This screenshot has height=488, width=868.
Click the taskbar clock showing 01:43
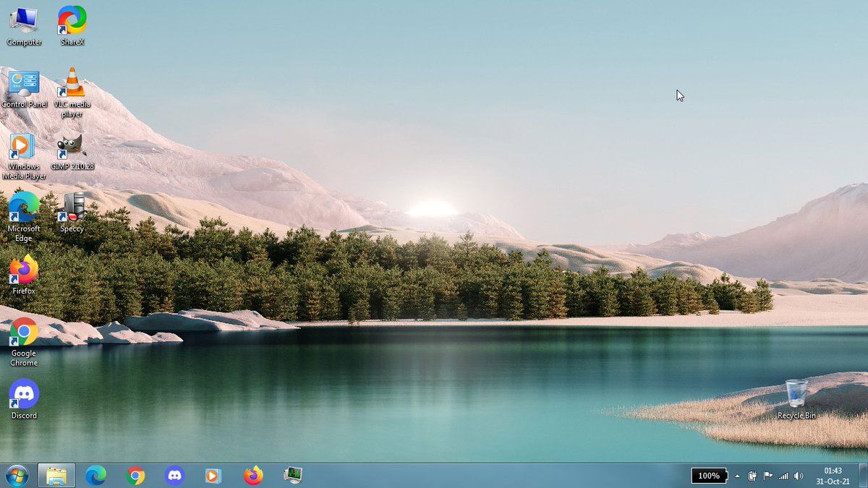click(833, 476)
